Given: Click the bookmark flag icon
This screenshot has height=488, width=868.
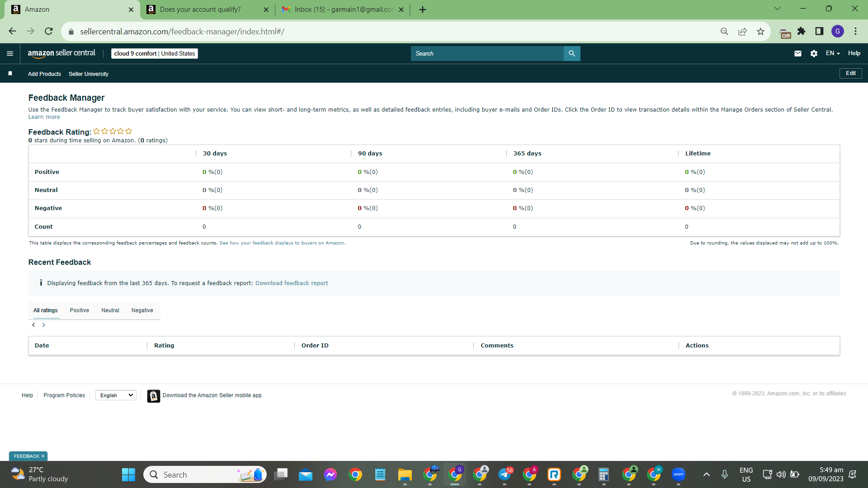Looking at the screenshot, I should (x=10, y=74).
